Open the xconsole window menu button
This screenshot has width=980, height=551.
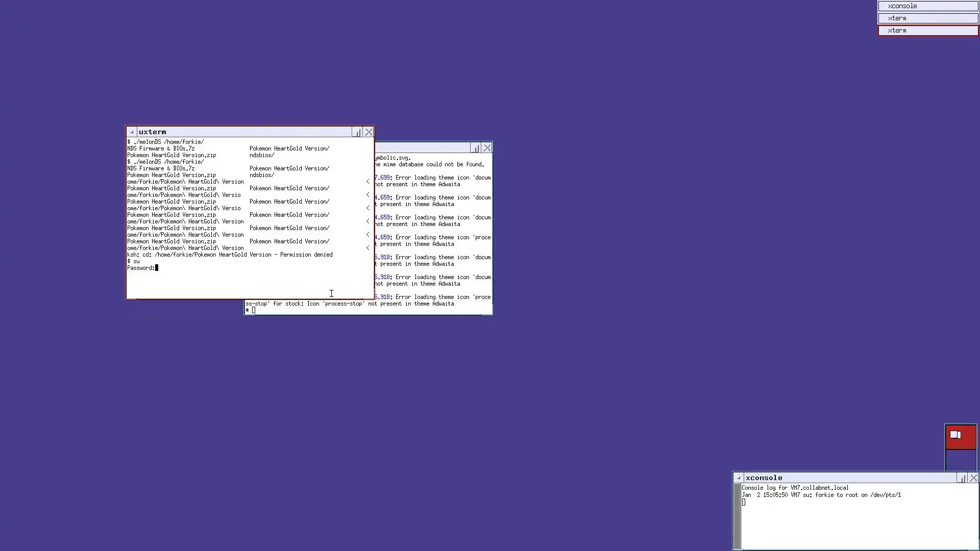[739, 478]
